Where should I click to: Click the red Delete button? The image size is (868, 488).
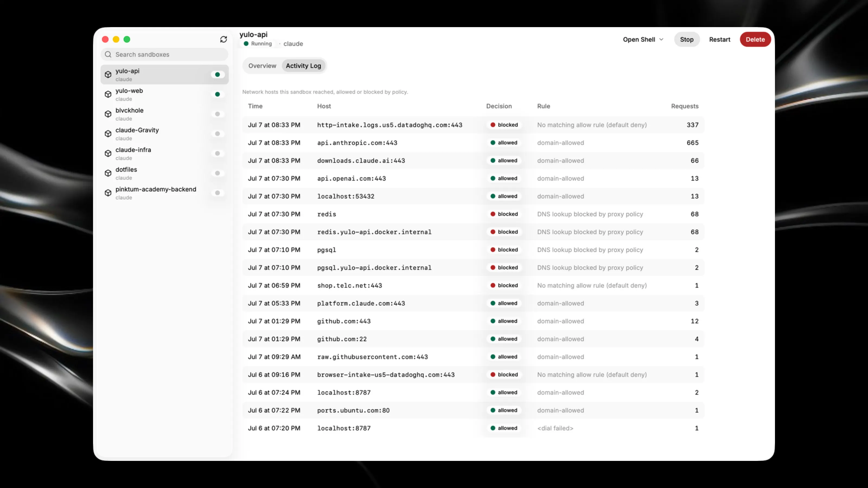point(755,39)
